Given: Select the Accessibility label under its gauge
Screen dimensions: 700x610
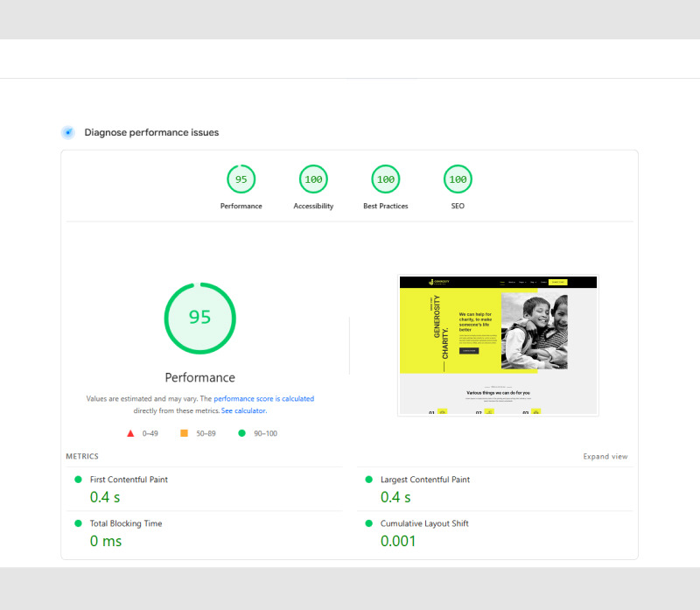Looking at the screenshot, I should pos(313,206).
